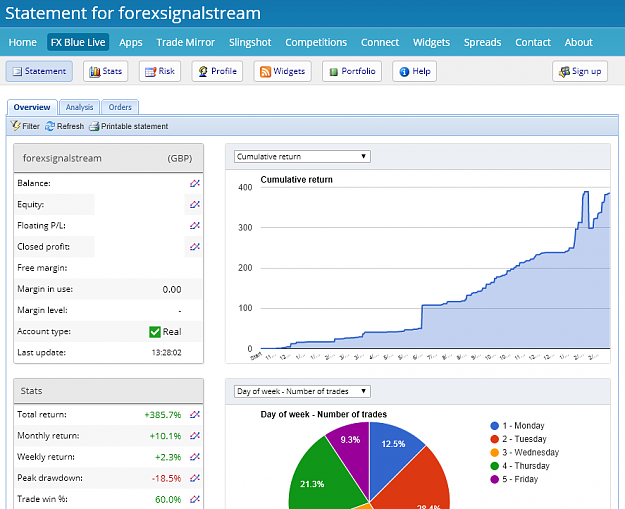Expand the Cumulative return chart dropdown
The width and height of the screenshot is (625, 509).
coord(302,156)
